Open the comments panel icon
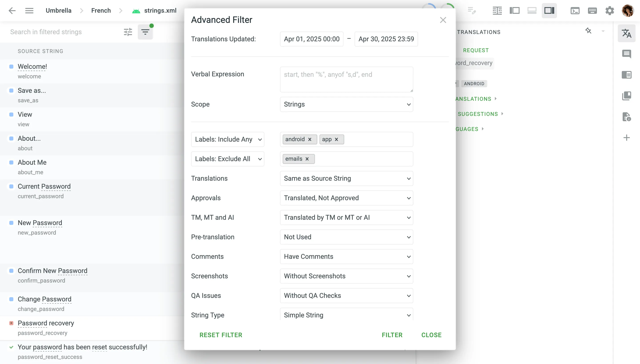640x364 pixels. 626,54
